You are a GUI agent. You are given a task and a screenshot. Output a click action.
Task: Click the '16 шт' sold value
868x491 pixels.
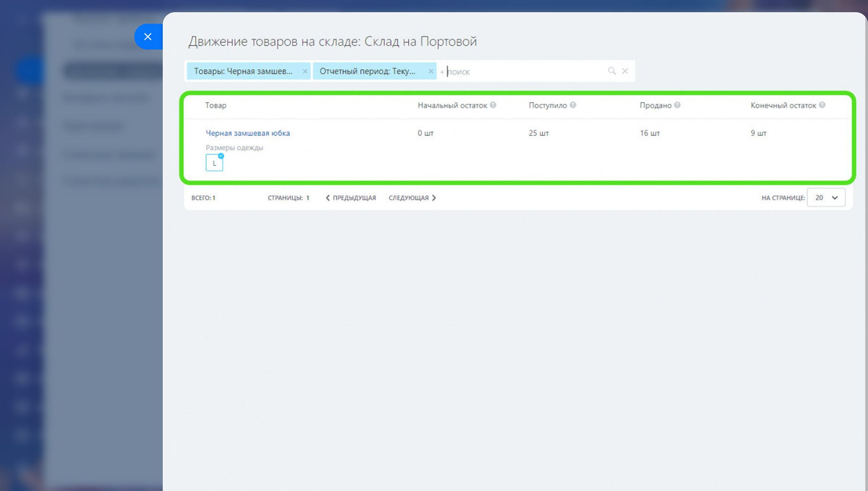tap(650, 133)
